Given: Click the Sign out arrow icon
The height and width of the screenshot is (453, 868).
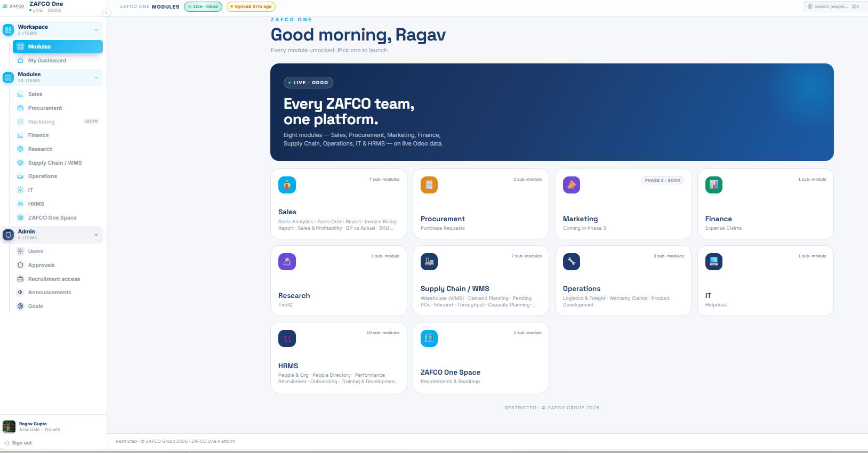Looking at the screenshot, I should tap(6, 443).
